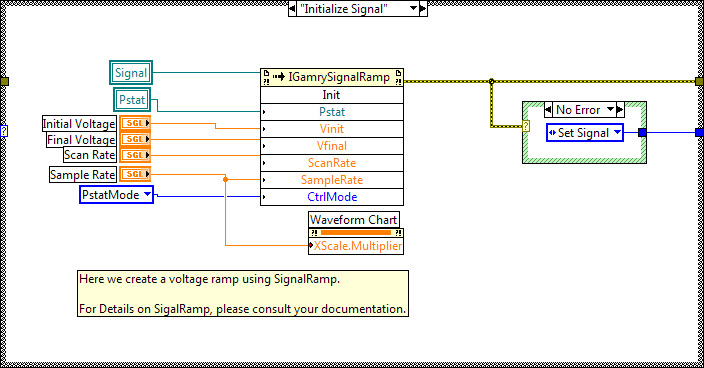The image size is (704, 368).
Task: Click the case selector terminal with question mark
Action: pyautogui.click(x=526, y=127)
